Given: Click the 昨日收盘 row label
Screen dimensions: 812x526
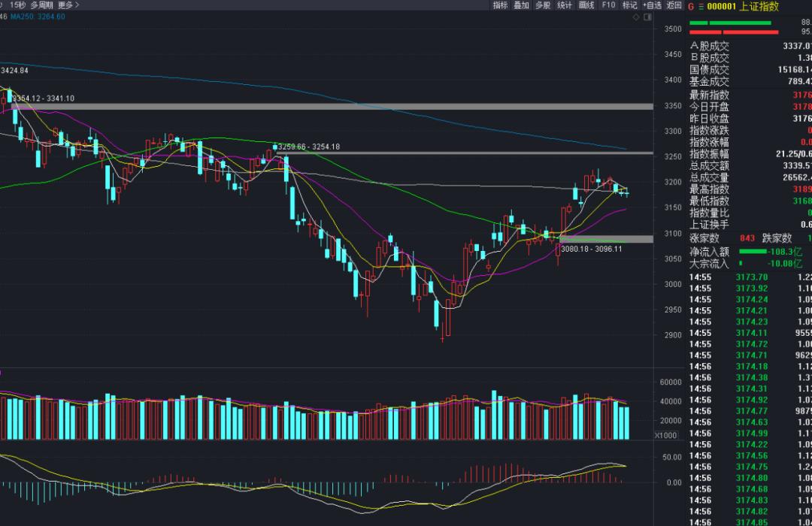Looking at the screenshot, I should (709, 119).
